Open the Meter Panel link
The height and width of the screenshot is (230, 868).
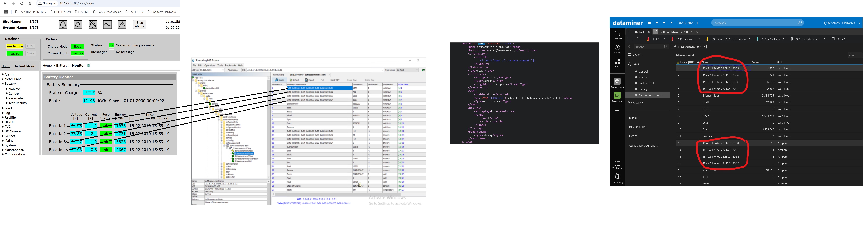tap(13, 79)
